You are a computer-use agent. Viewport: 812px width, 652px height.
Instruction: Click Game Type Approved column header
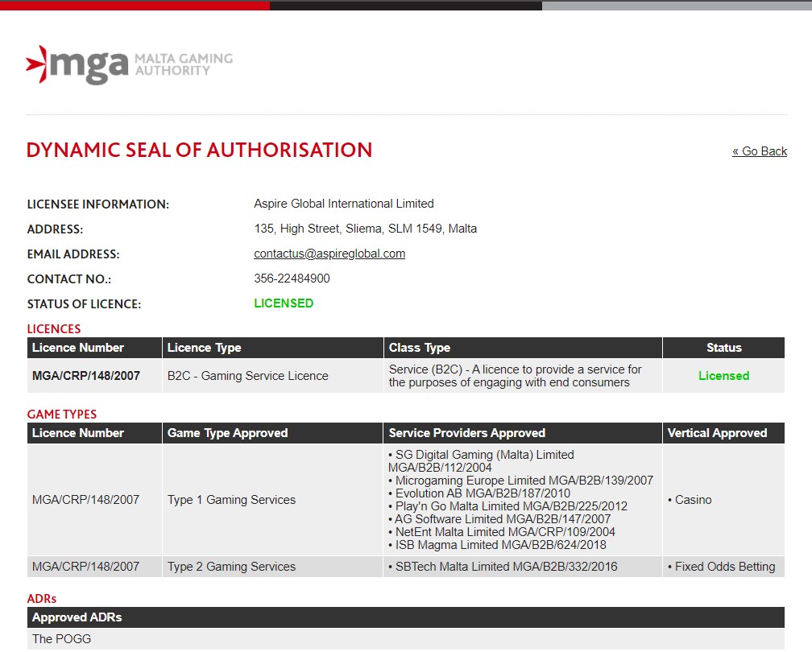tap(272, 433)
